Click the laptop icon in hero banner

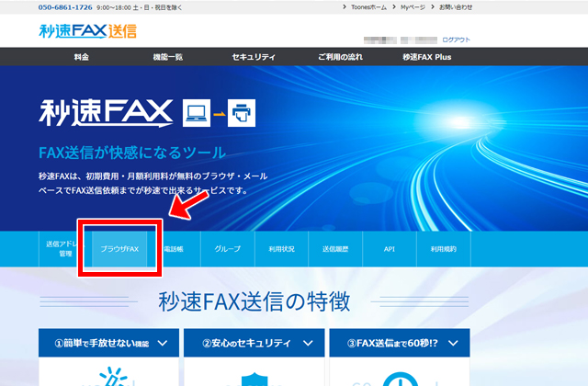[197, 113]
